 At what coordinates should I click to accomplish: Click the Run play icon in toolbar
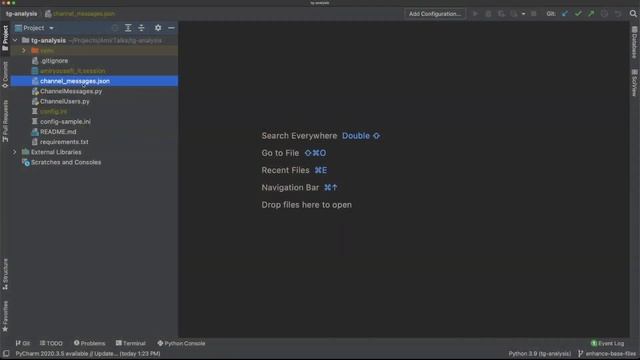(x=475, y=13)
